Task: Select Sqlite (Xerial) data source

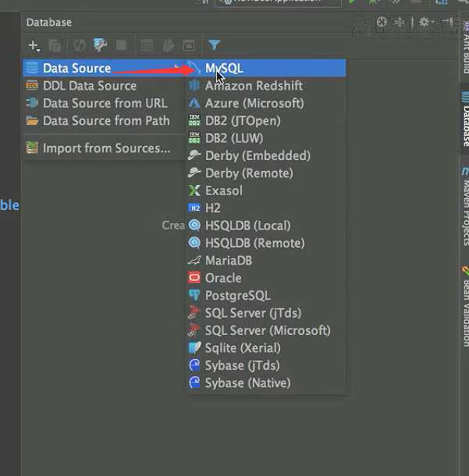Action: coord(266,348)
